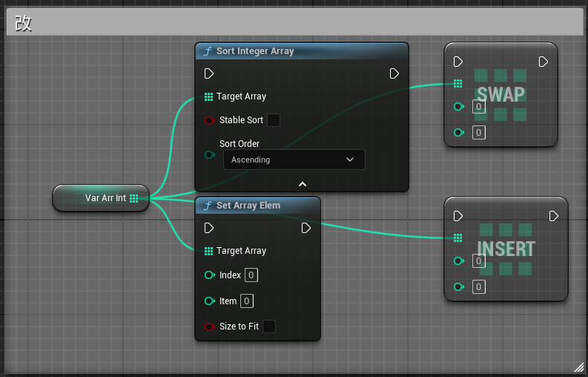Open the Sort Order Ascending dropdown
The image size is (588, 377).
(x=294, y=160)
